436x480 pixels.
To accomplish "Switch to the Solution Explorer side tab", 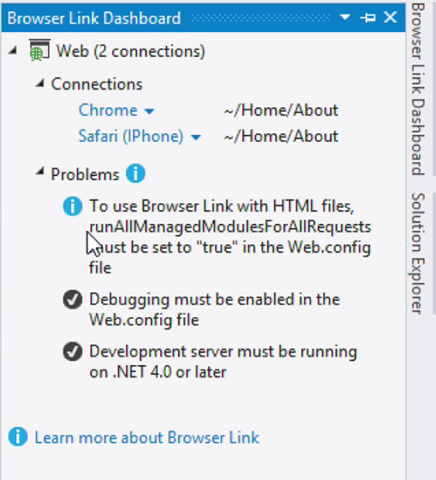I will [417, 253].
